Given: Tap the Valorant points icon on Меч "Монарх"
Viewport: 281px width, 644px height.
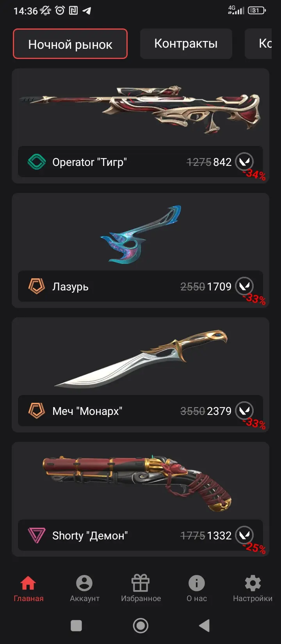Looking at the screenshot, I should tap(245, 411).
